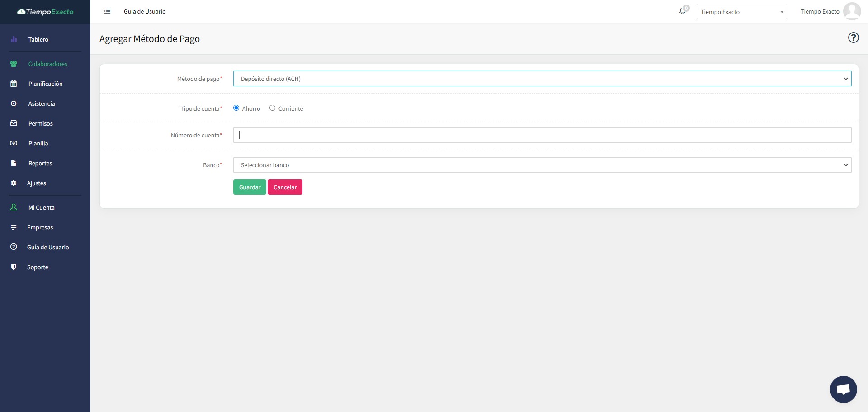Open the notifications bell
Screen dimensions: 868x412
point(682,11)
